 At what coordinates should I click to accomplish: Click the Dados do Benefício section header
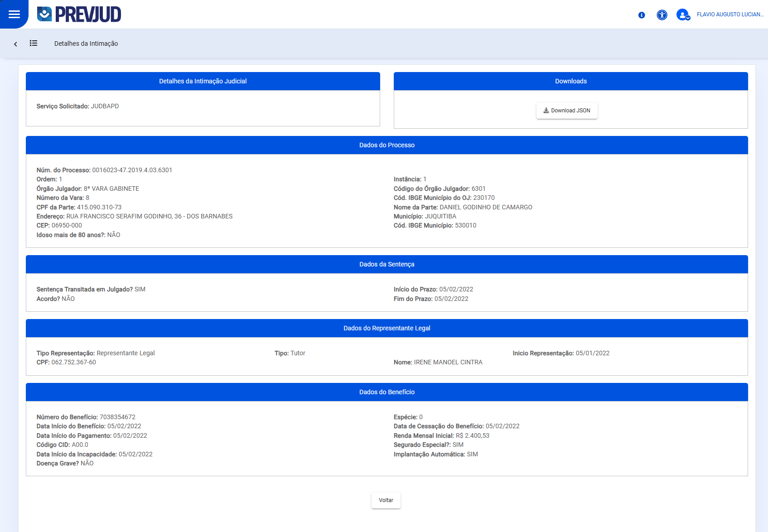pyautogui.click(x=386, y=392)
